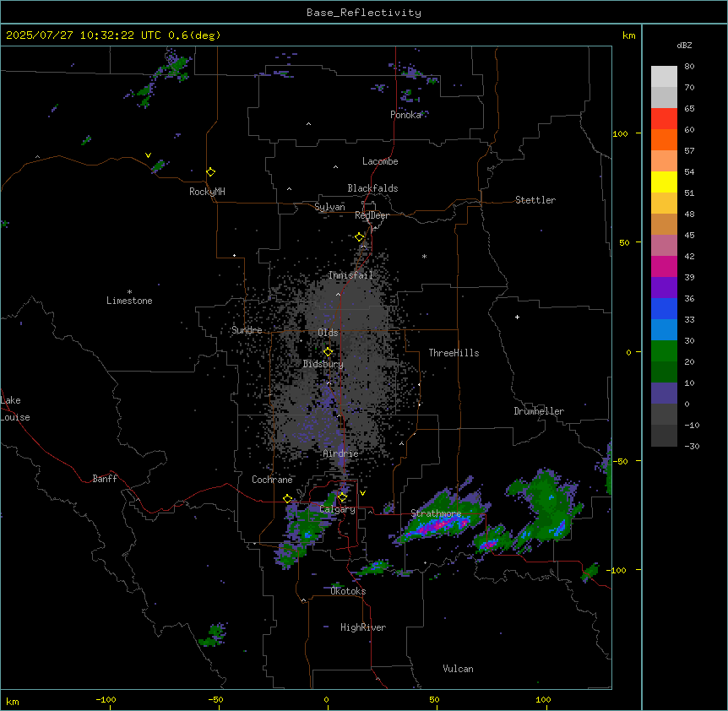
Task: Click the Strathmore city label
Action: 436,513
